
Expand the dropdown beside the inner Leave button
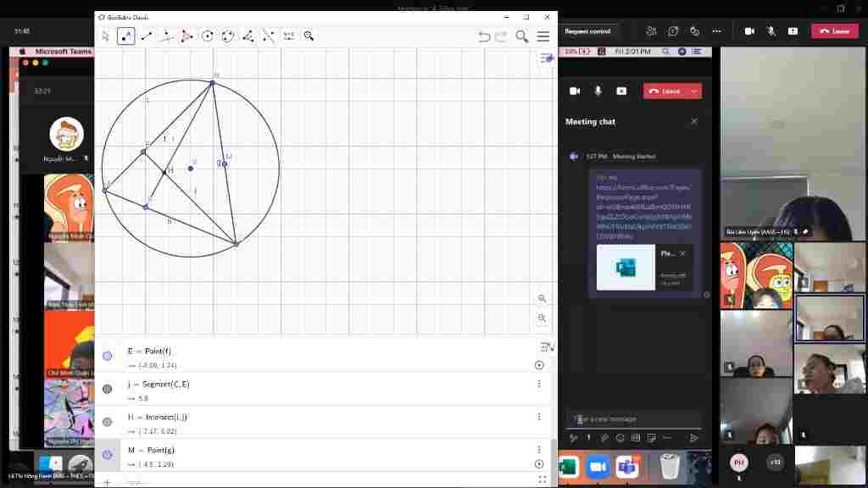pos(694,91)
